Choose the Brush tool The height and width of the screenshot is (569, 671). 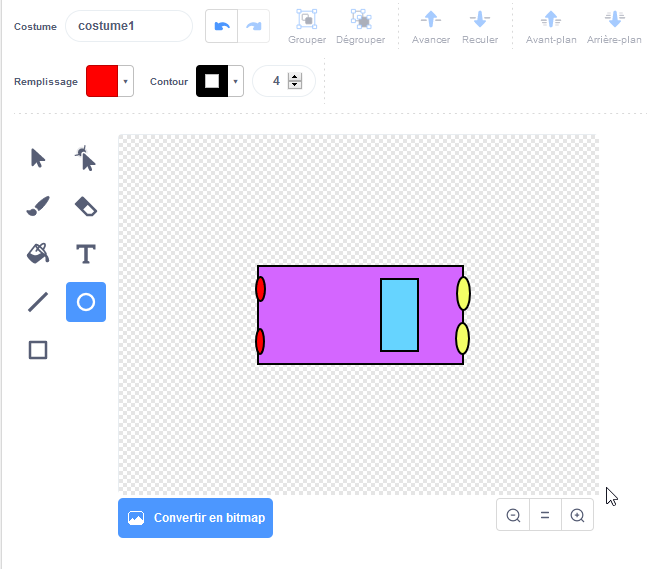pos(38,206)
